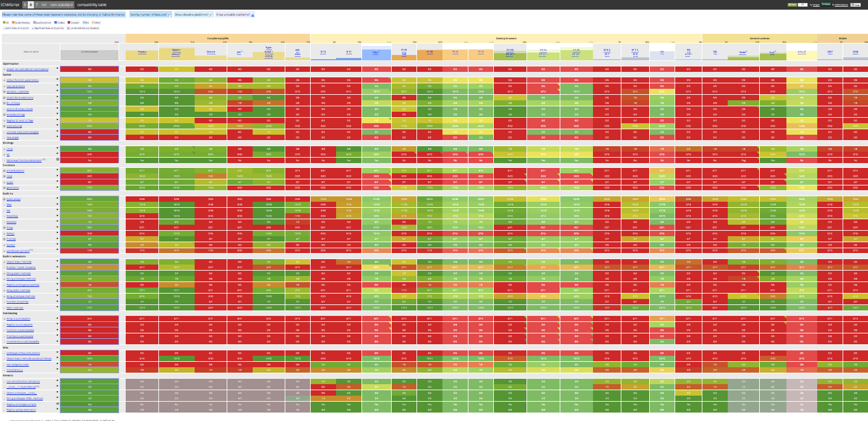868x421 pixels.
Task: Click the info icon beside block-level function declaration
Action: point(57,159)
